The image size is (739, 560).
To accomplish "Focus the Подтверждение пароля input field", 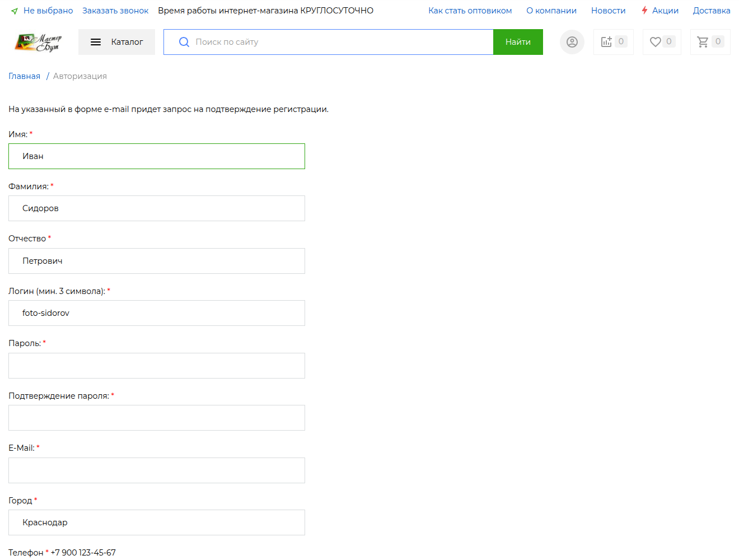I will point(157,418).
